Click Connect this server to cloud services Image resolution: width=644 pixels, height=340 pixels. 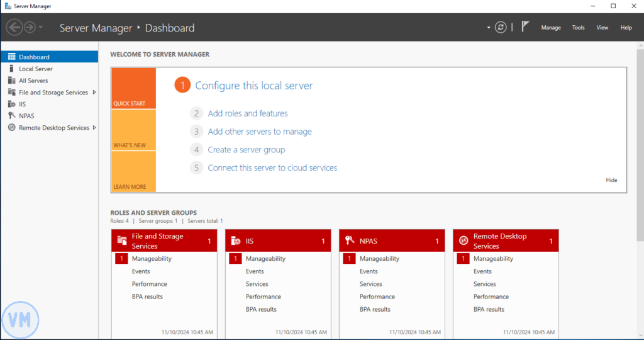point(272,168)
